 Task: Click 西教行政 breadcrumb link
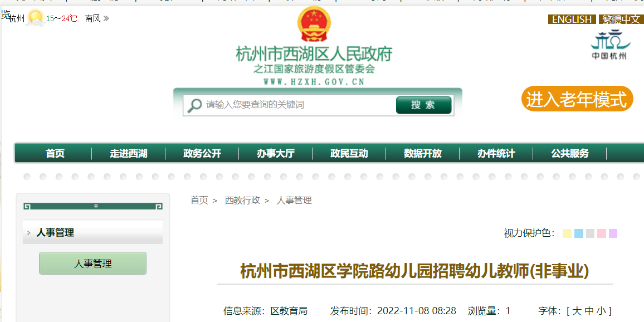pyautogui.click(x=242, y=201)
